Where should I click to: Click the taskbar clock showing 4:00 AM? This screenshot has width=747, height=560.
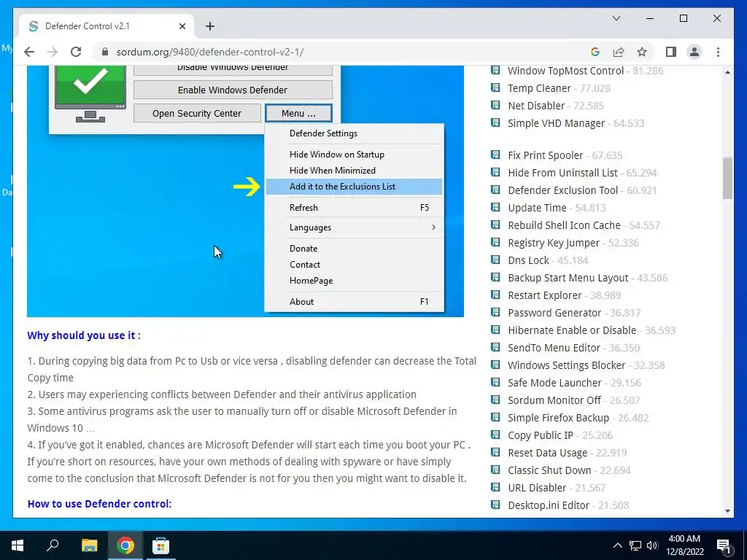click(x=684, y=545)
